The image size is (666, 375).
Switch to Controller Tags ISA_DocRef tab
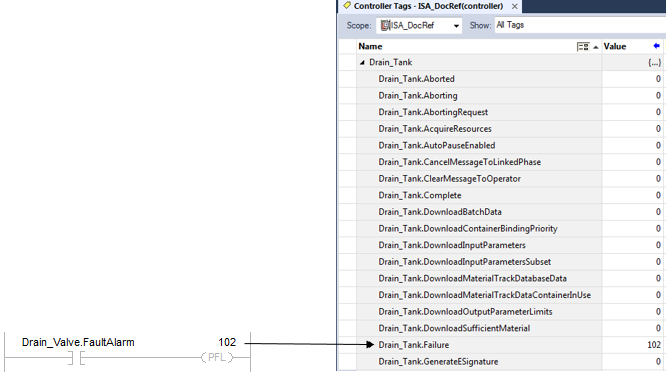428,6
